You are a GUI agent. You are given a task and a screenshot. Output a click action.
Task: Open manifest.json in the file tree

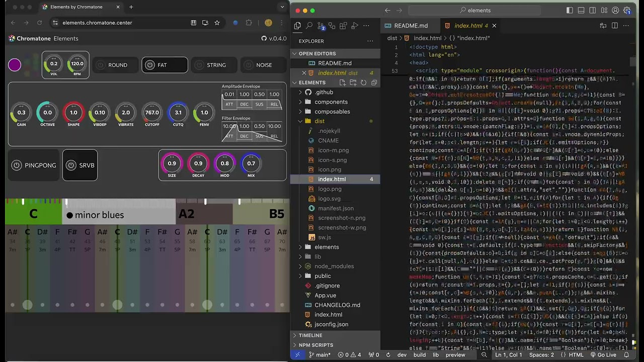pos(336,208)
